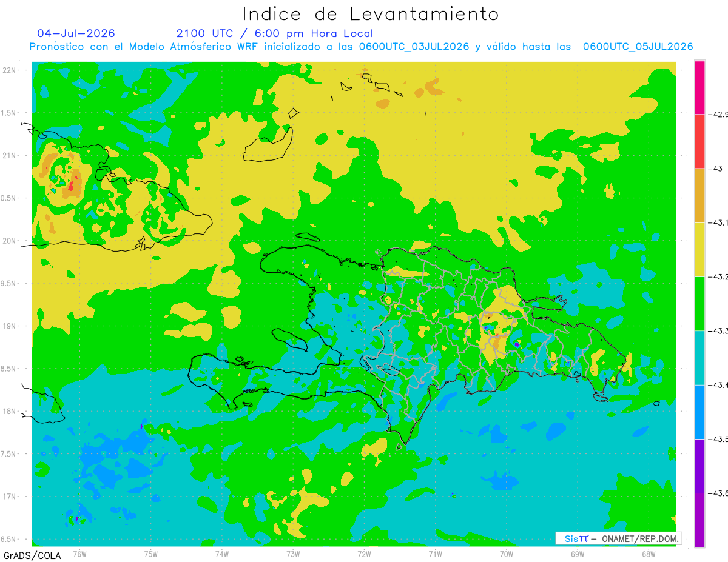Screen dimensions: 728x562
Task: Click the yellow legend swatch above -43.2
Action: [x=699, y=249]
